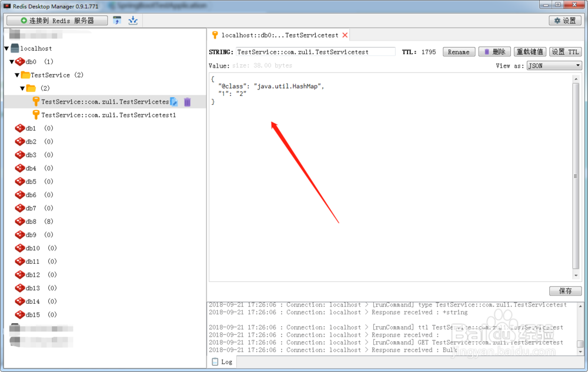
Task: Click the db9 database icon
Action: (x=20, y=235)
